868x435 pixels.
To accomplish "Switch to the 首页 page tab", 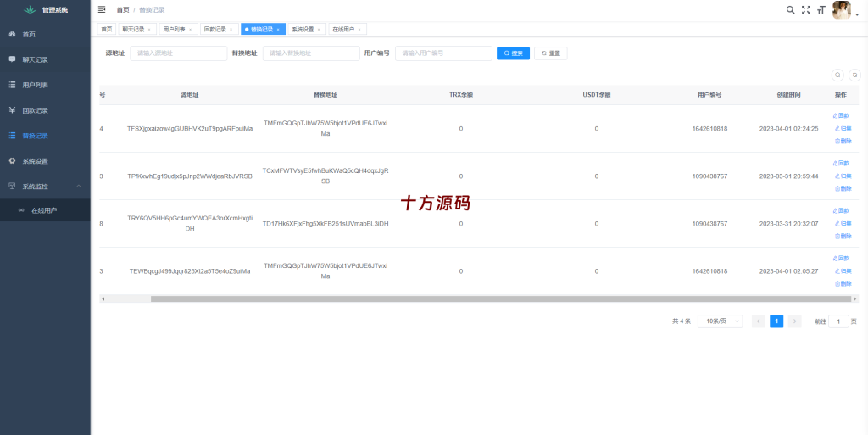I will click(106, 30).
